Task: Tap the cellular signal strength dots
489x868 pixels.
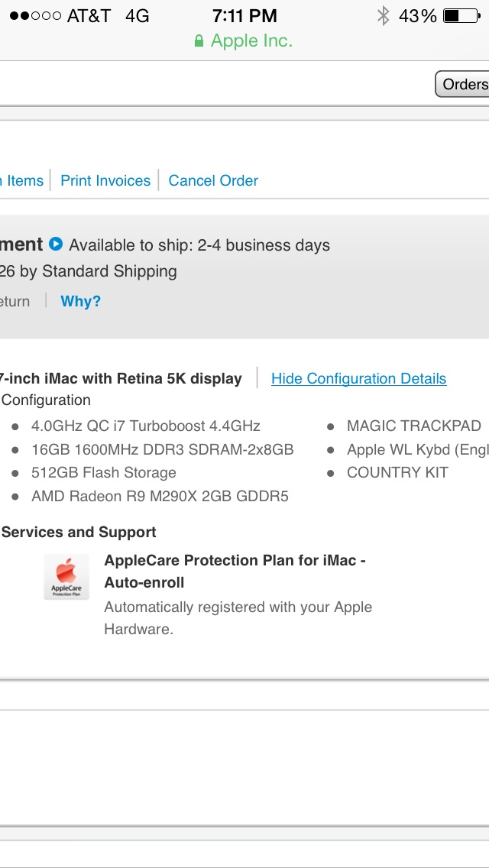Action: coord(35,16)
